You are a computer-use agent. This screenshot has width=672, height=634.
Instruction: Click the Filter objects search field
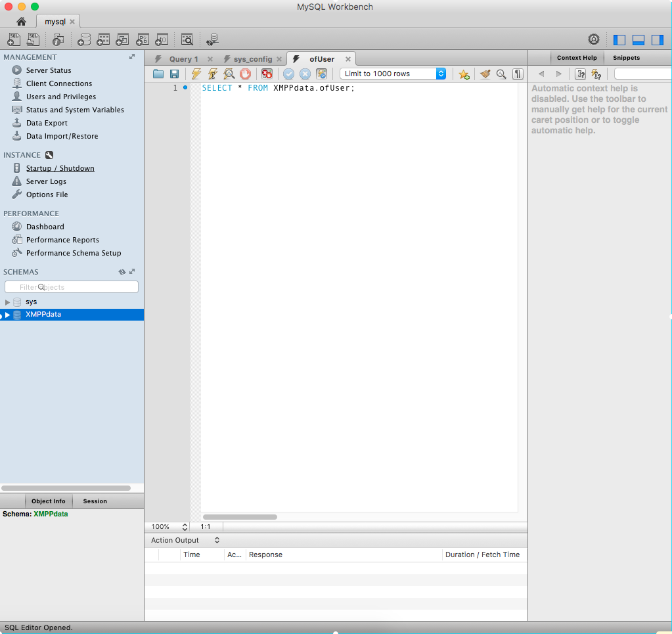tap(72, 287)
